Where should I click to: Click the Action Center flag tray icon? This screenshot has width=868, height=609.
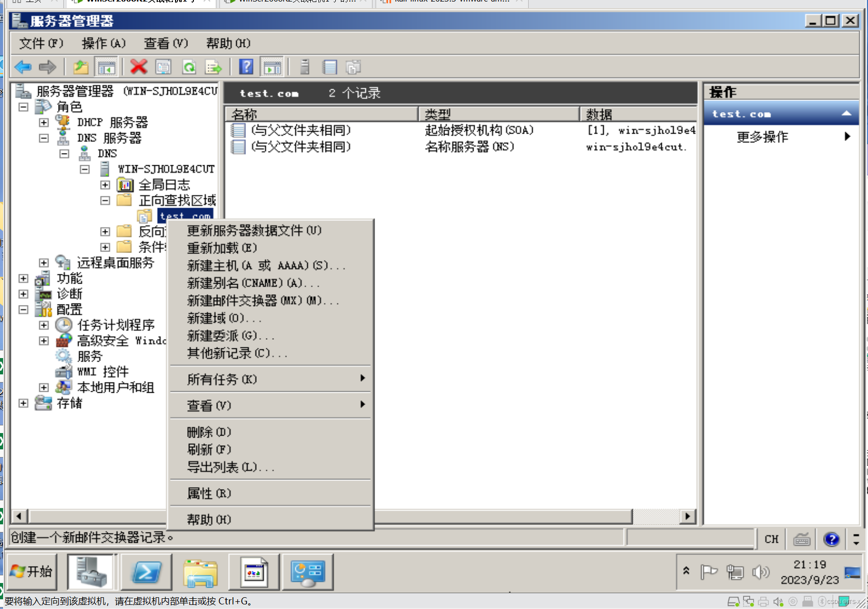pyautogui.click(x=709, y=572)
